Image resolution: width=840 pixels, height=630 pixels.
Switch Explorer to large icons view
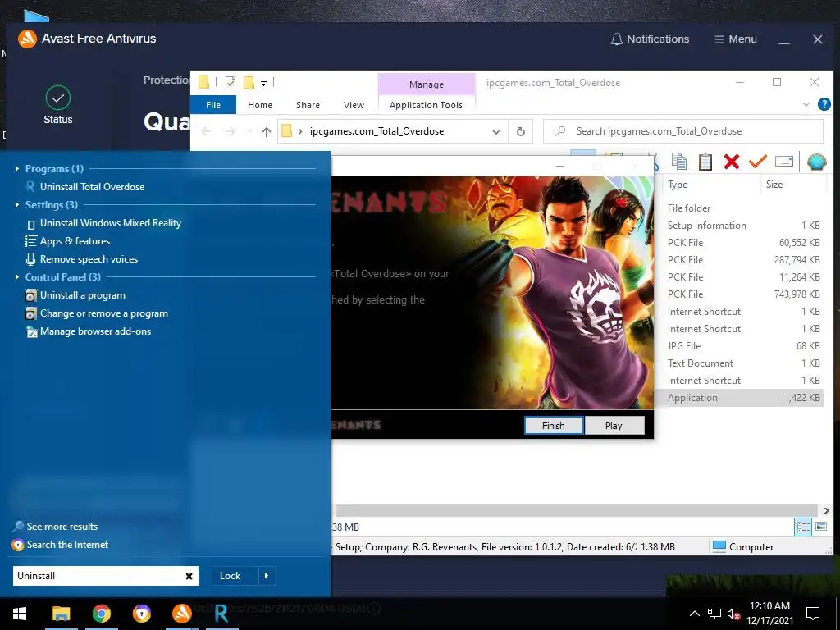tap(820, 527)
